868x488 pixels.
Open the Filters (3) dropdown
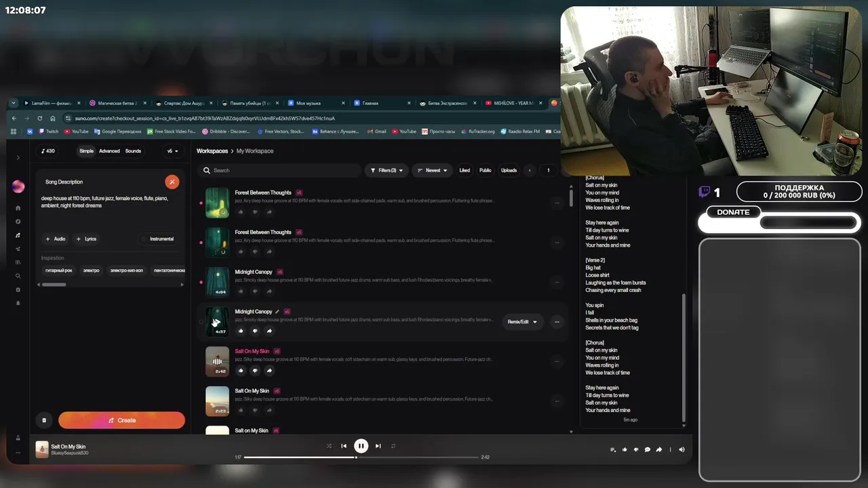[387, 170]
